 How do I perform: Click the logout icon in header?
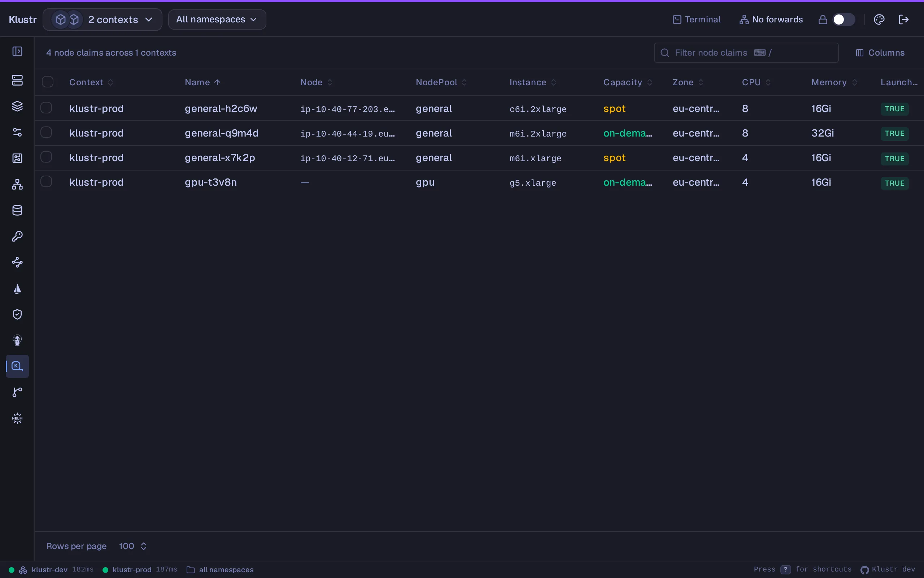pyautogui.click(x=904, y=20)
